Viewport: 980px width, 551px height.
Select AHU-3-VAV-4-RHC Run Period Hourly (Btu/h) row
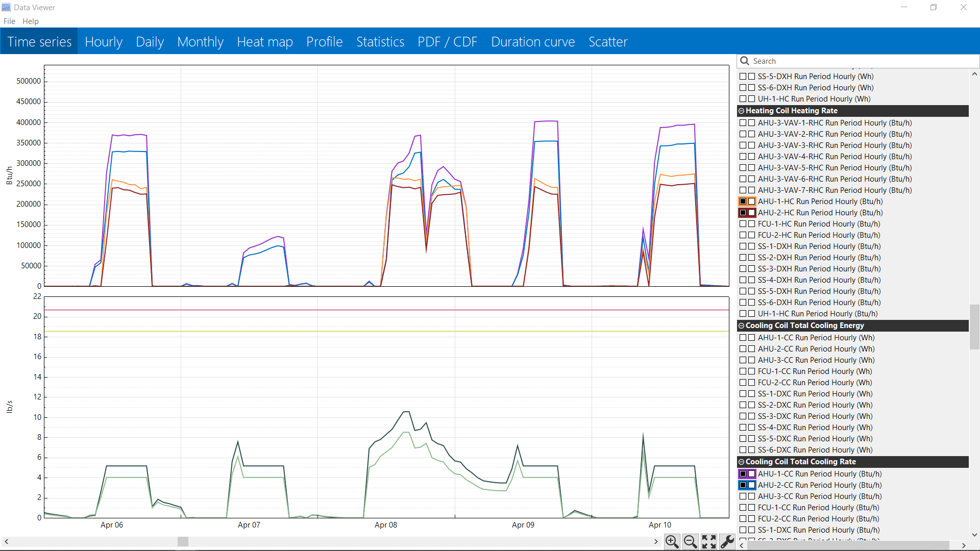(x=853, y=157)
